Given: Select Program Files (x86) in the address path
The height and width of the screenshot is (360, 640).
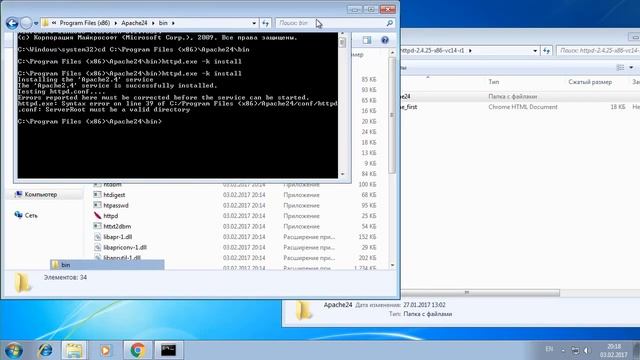Looking at the screenshot, I should pyautogui.click(x=84, y=23).
